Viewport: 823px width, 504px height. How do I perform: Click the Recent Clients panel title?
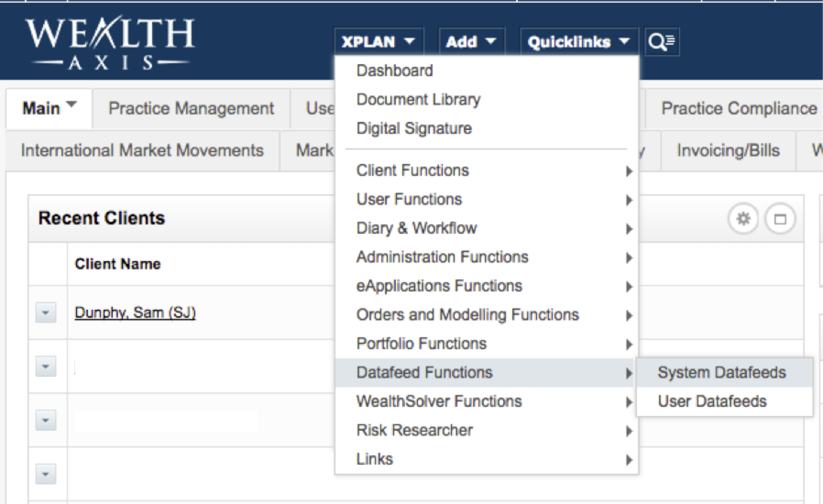click(102, 218)
